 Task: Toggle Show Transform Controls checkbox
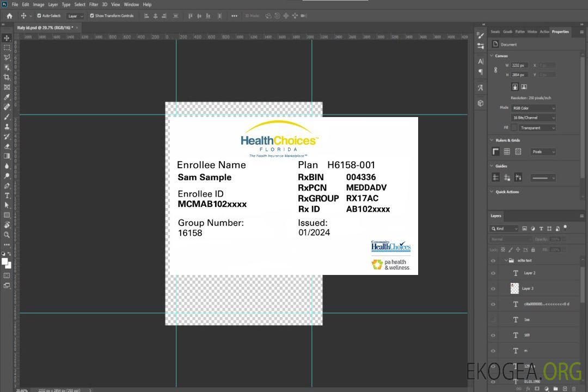click(92, 16)
